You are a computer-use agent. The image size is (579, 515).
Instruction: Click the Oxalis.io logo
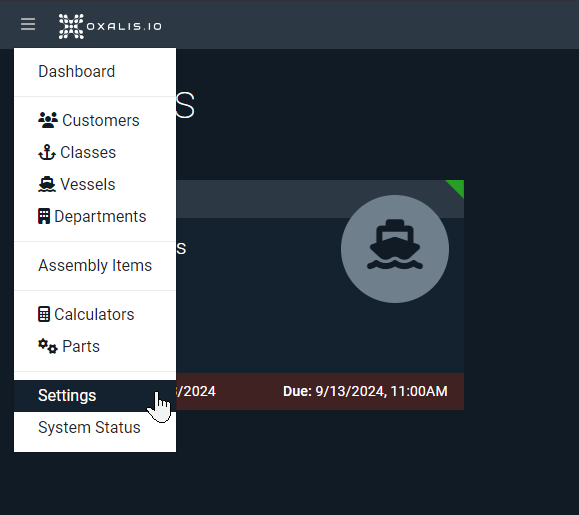coord(110,26)
